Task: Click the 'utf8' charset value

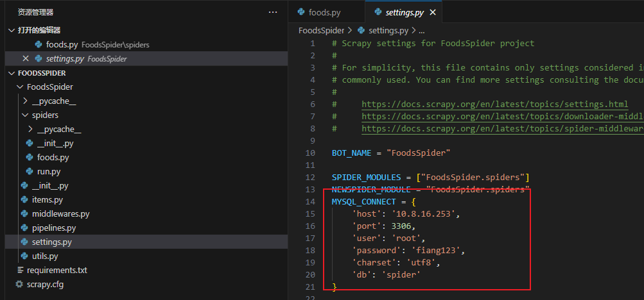Action: 422,263
